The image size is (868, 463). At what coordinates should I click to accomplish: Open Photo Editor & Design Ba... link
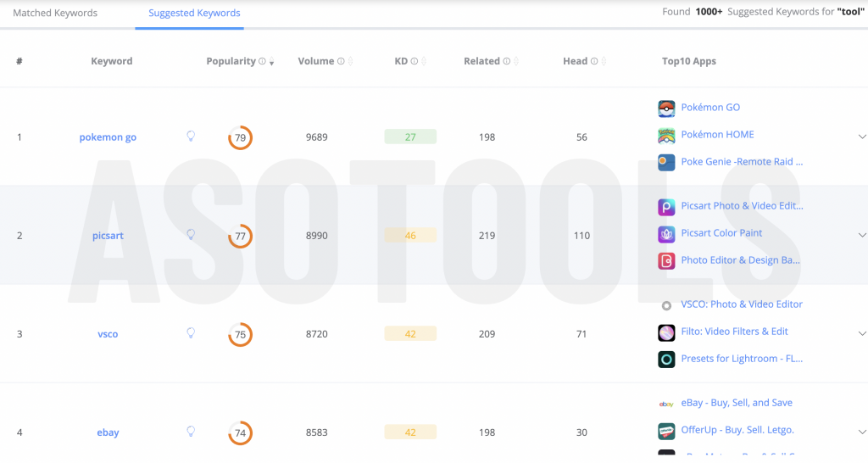click(x=740, y=260)
